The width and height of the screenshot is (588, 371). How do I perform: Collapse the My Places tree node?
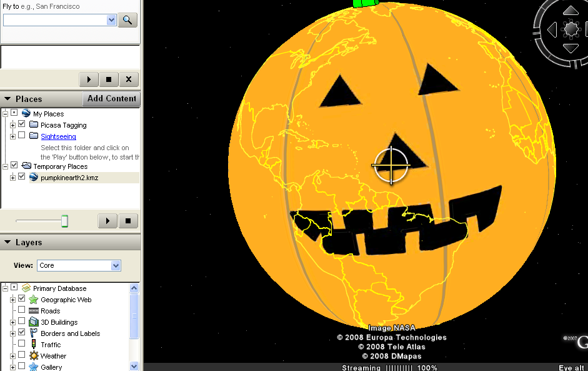(x=5, y=113)
